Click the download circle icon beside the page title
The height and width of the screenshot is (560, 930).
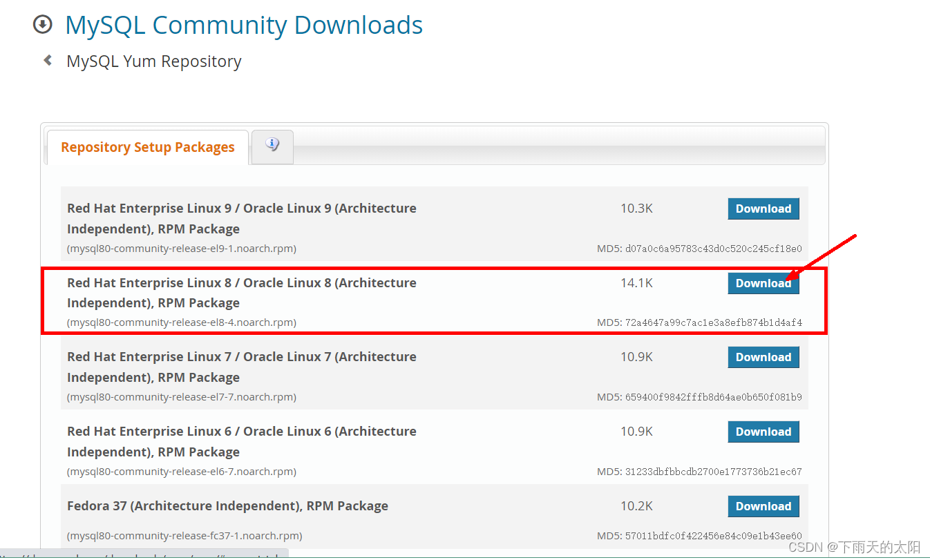point(43,25)
